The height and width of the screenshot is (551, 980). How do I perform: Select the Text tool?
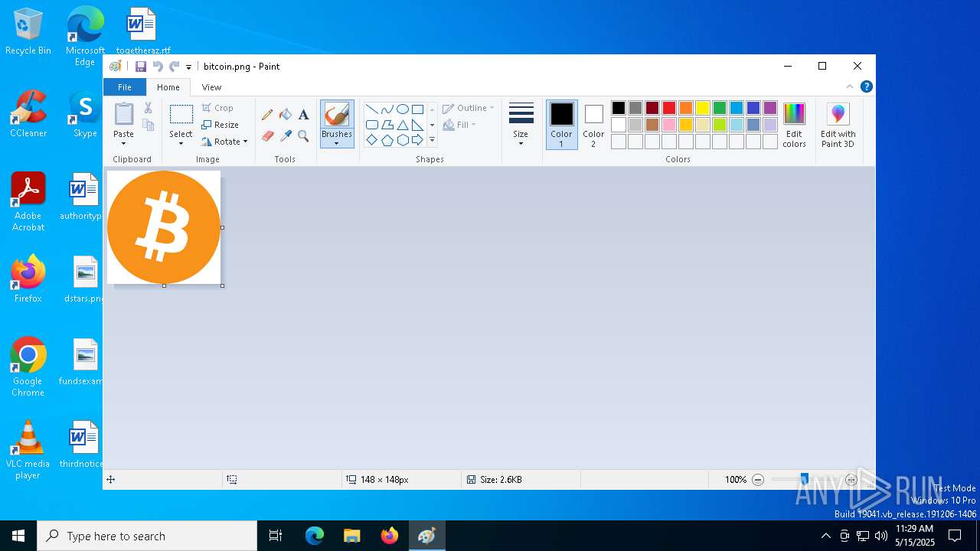click(303, 115)
